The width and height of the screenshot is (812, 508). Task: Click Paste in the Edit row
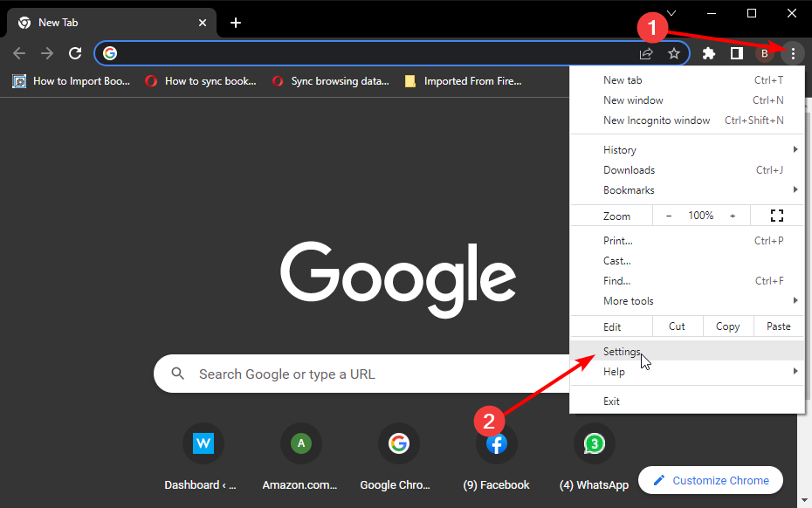(778, 326)
